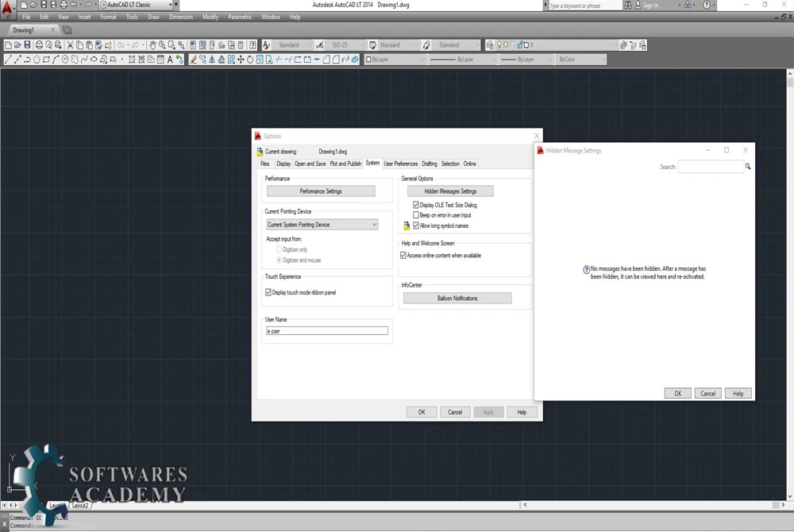
Task: Select the Erase modify tool
Action: (194, 60)
